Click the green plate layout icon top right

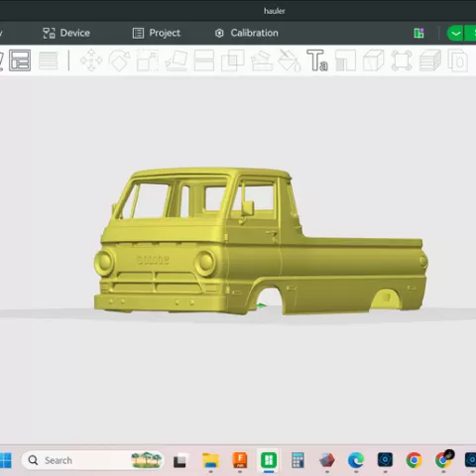418,33
